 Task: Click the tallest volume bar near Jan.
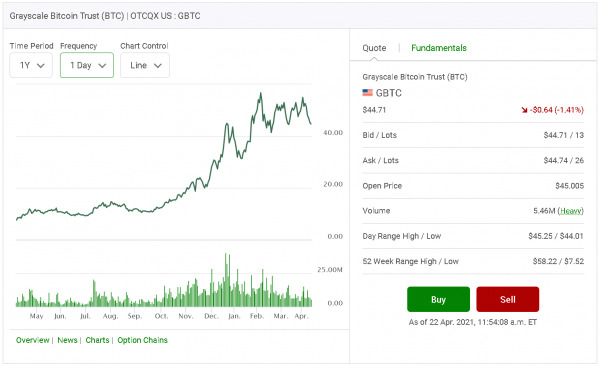click(226, 280)
